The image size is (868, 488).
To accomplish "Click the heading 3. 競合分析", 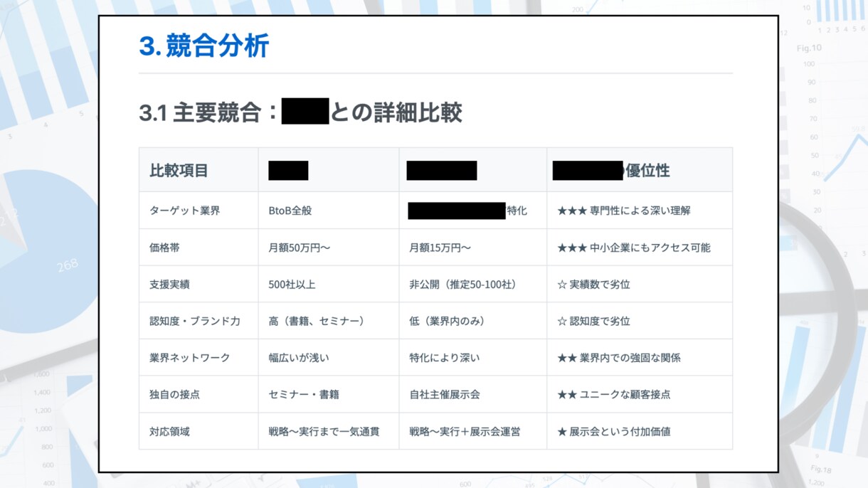I will tap(204, 46).
